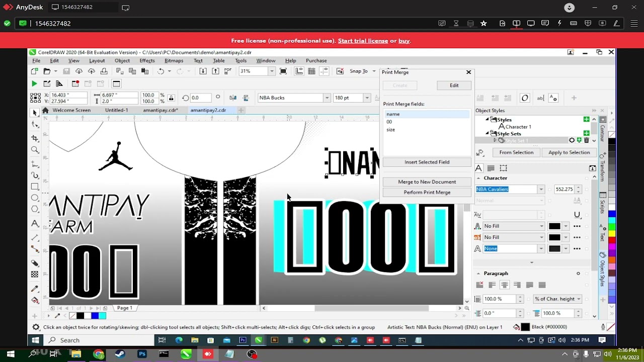The height and width of the screenshot is (362, 644).
Task: Click the New document icon
Action: pyautogui.click(x=34, y=71)
